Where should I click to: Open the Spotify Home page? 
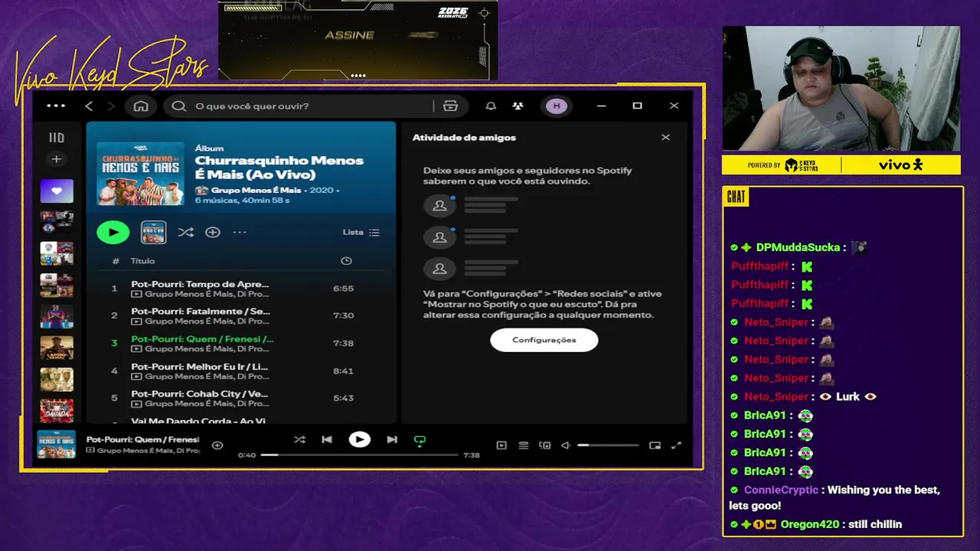tap(141, 106)
